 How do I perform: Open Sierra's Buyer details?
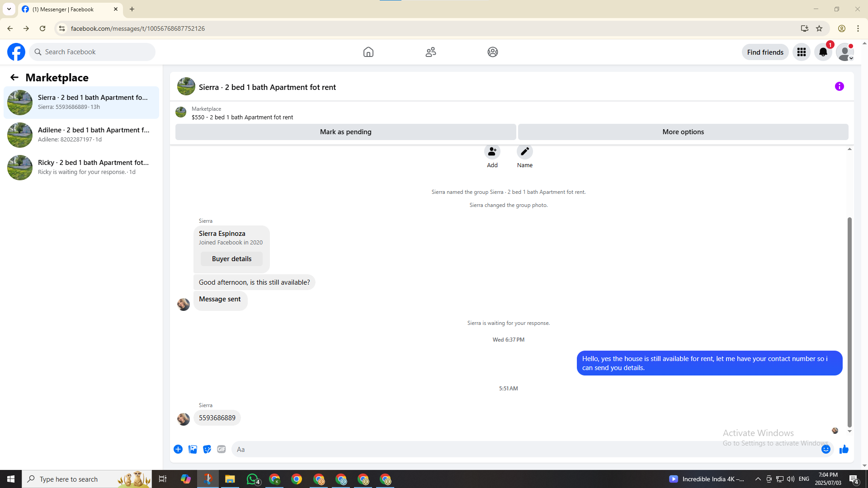[x=231, y=259]
